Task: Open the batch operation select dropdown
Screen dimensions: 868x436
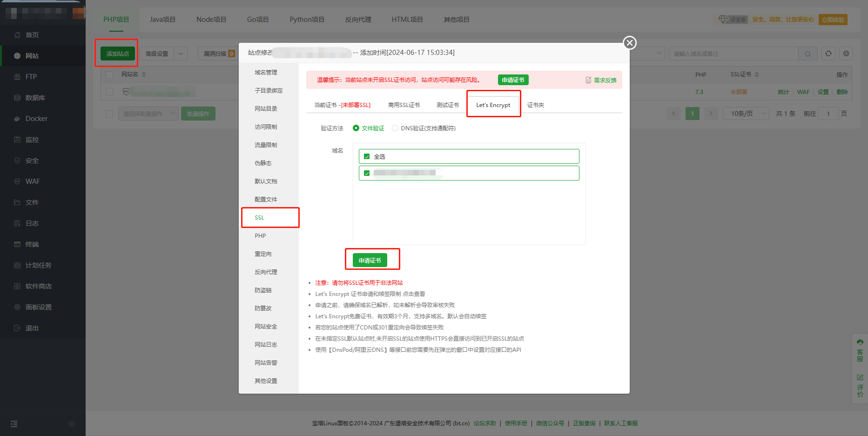Action: 148,114
